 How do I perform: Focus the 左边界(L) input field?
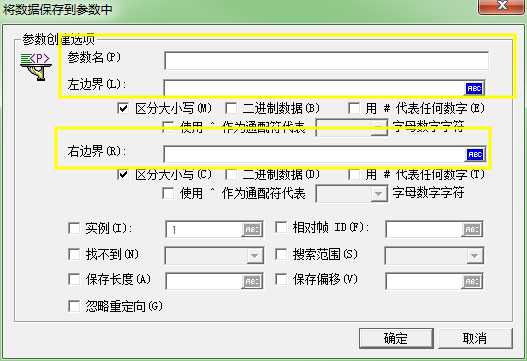315,88
